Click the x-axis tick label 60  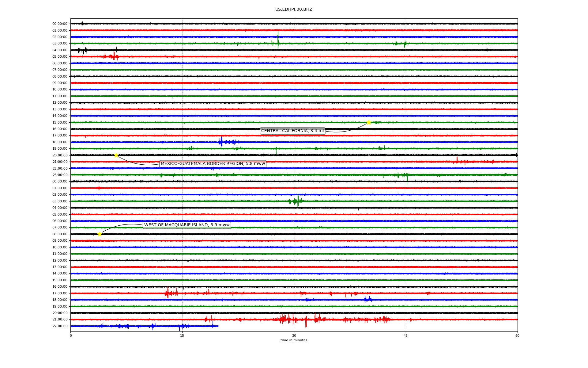(x=517, y=335)
